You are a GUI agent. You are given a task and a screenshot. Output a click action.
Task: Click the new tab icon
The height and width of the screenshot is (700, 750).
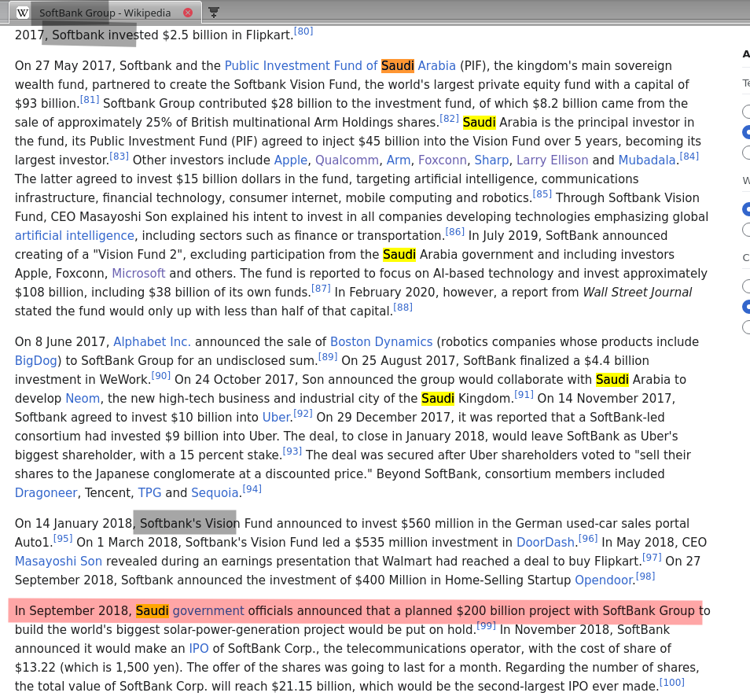coord(214,13)
